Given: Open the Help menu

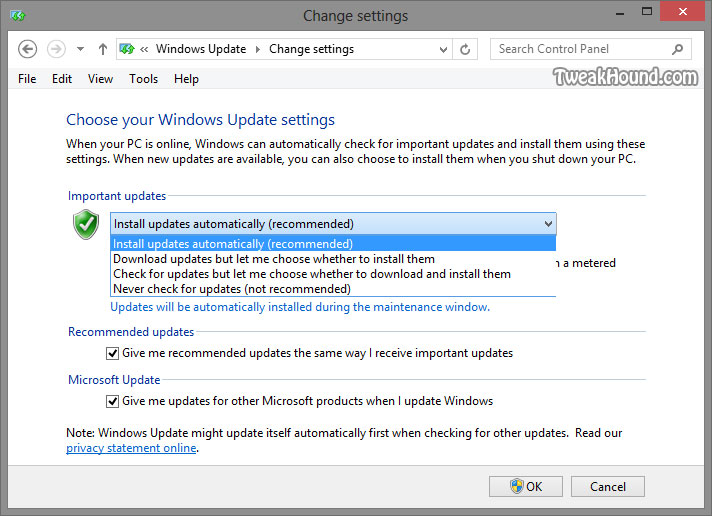Looking at the screenshot, I should [x=186, y=79].
